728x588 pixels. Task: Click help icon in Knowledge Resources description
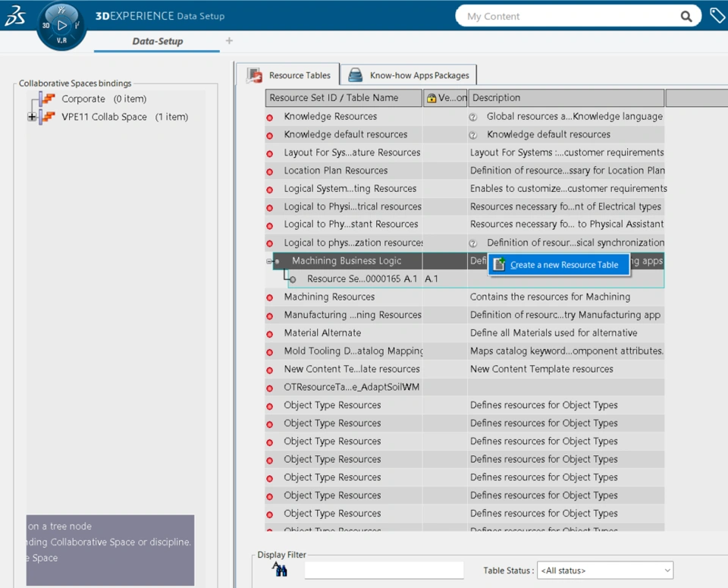472,117
